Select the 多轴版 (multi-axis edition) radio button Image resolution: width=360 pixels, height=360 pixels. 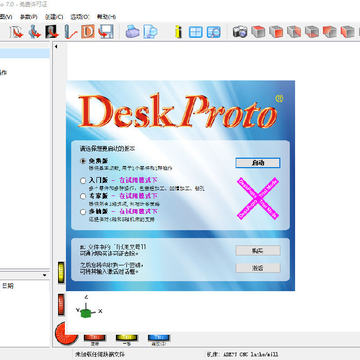click(x=83, y=212)
